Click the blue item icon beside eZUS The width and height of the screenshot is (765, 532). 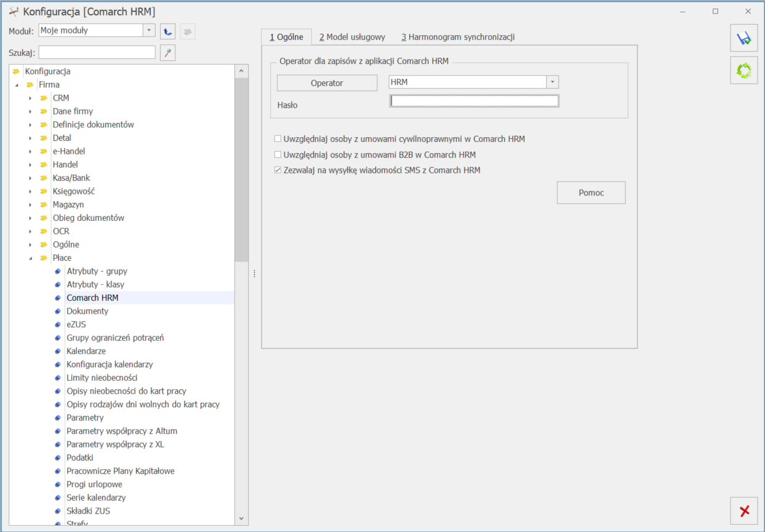pyautogui.click(x=58, y=325)
